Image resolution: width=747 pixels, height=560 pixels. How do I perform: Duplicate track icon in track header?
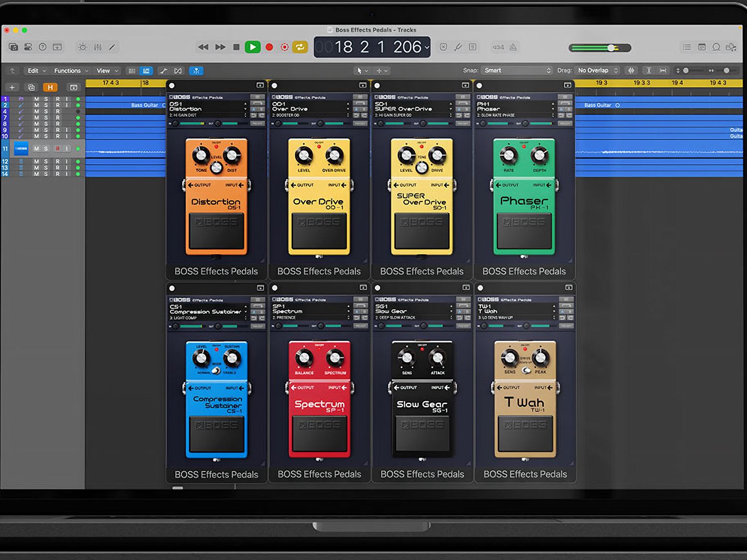pos(31,88)
